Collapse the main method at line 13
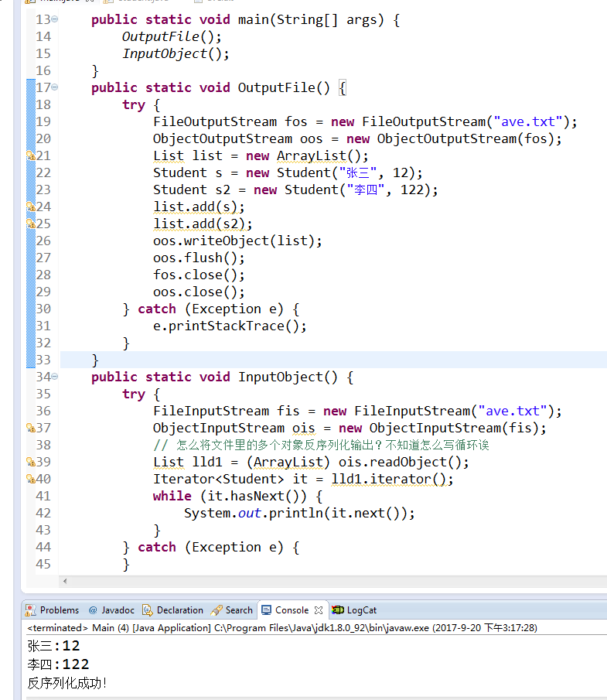Screen dimensions: 607x700 (54, 19)
